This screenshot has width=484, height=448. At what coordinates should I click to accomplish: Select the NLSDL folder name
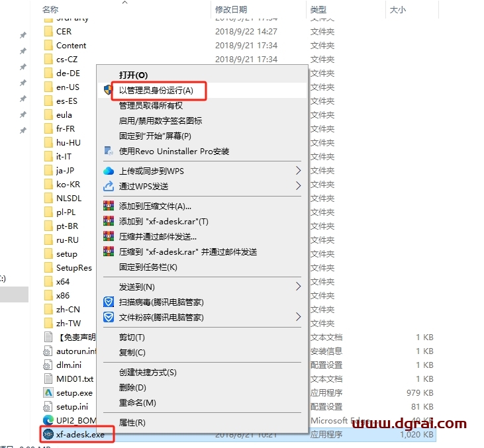click(x=69, y=198)
